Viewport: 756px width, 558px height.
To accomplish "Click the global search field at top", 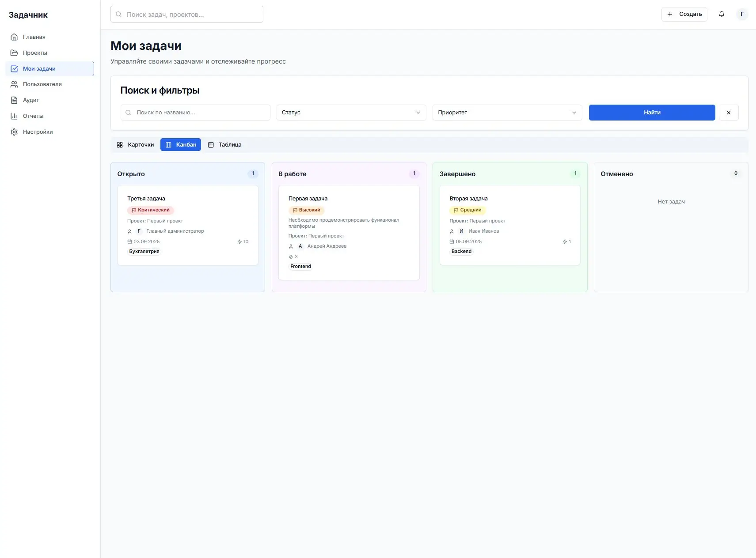I will pyautogui.click(x=187, y=14).
